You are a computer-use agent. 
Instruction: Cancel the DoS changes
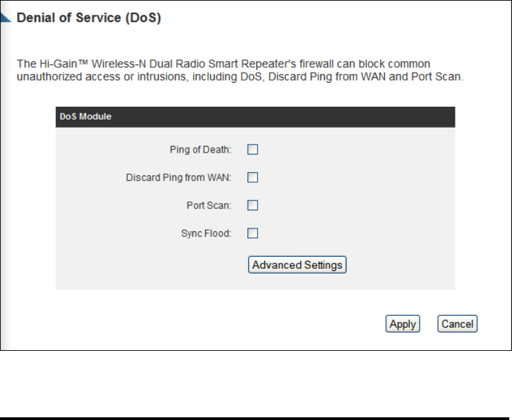[457, 324]
